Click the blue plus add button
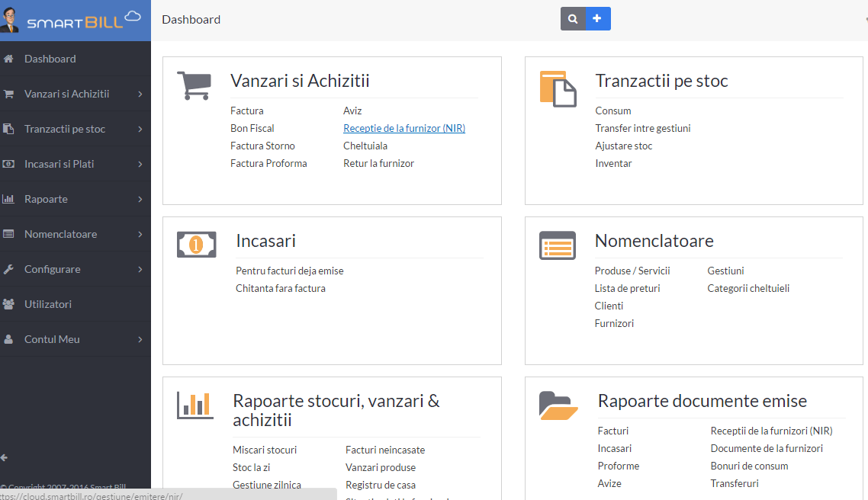Screen dimensions: 868x500 point(598,19)
